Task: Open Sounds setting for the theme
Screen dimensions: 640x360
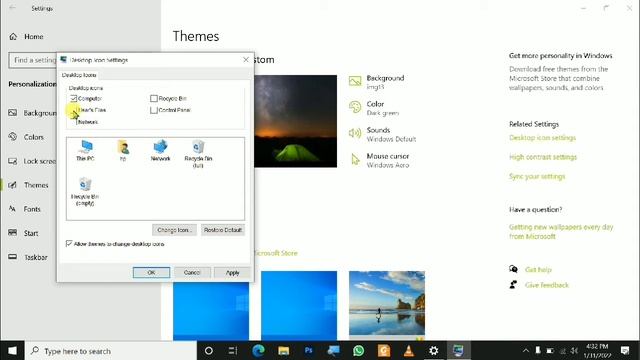Action: tap(382, 134)
